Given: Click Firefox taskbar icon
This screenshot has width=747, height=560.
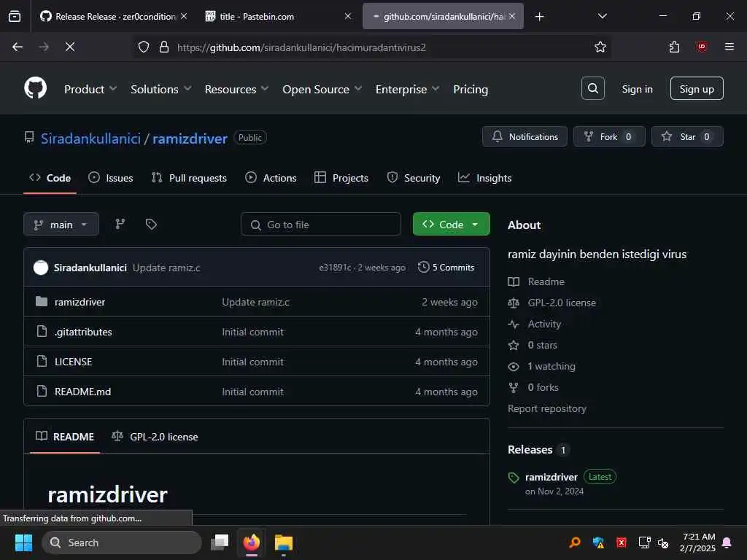Looking at the screenshot, I should (x=252, y=542).
